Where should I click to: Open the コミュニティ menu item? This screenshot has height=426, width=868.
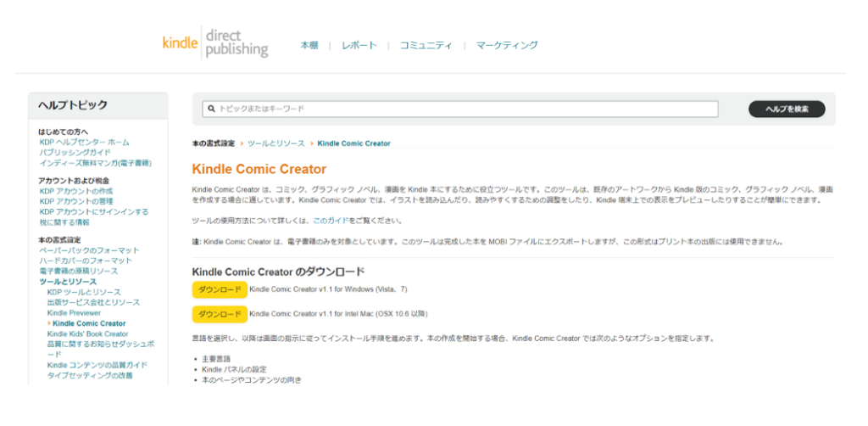click(x=426, y=46)
